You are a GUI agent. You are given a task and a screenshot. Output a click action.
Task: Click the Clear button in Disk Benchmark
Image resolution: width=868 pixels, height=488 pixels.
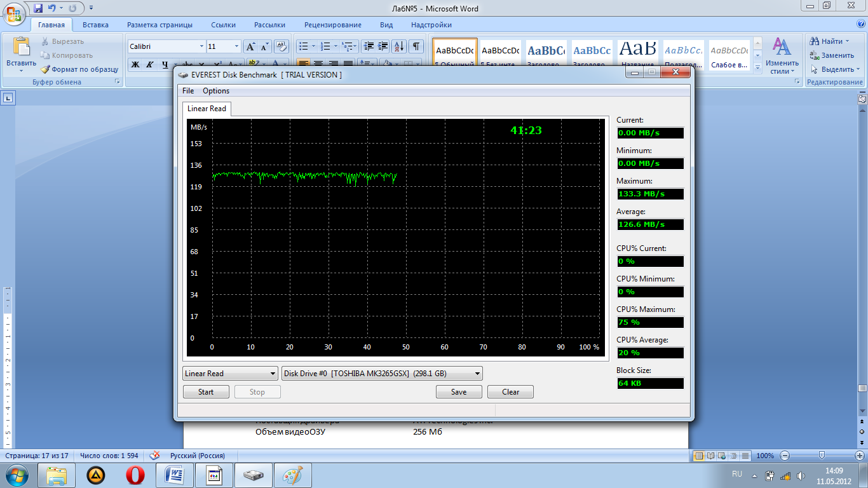point(510,392)
